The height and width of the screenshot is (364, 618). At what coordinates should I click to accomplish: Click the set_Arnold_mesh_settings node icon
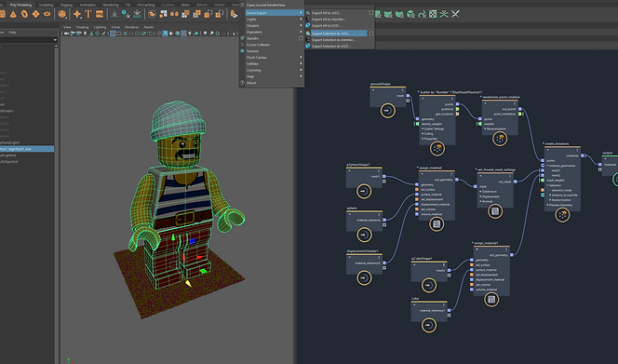coord(495,211)
